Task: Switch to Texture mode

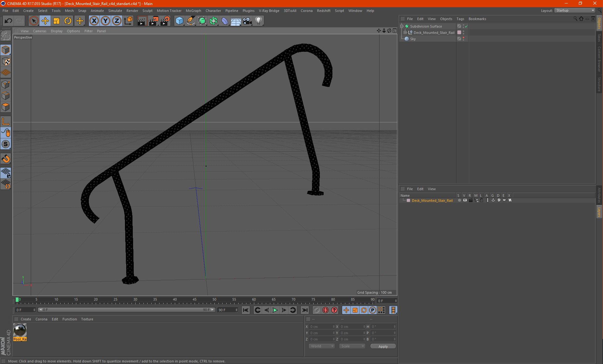Action: (x=6, y=62)
